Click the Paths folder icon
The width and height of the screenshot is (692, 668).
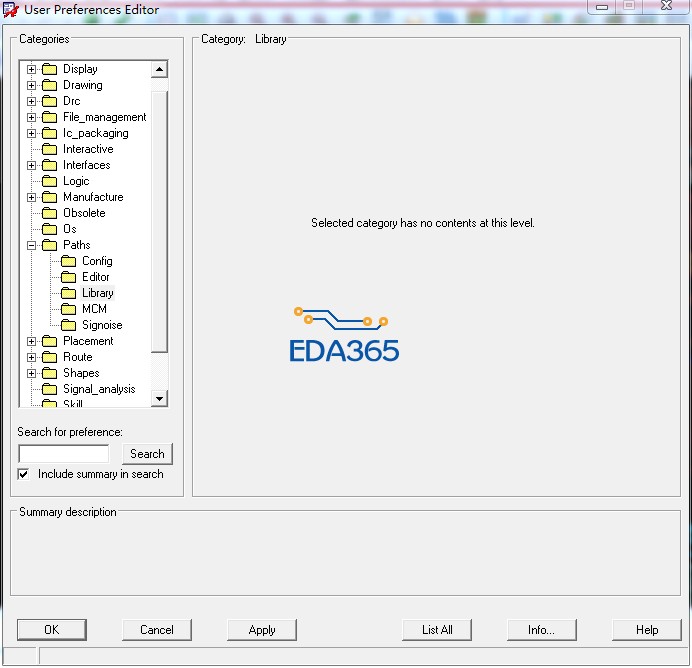tap(49, 245)
